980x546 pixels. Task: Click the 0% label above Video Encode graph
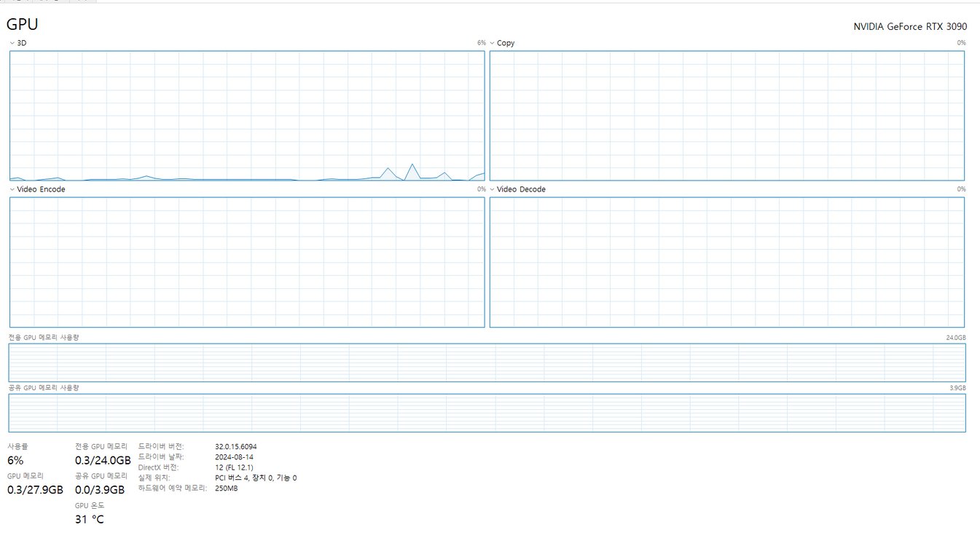[x=481, y=189]
